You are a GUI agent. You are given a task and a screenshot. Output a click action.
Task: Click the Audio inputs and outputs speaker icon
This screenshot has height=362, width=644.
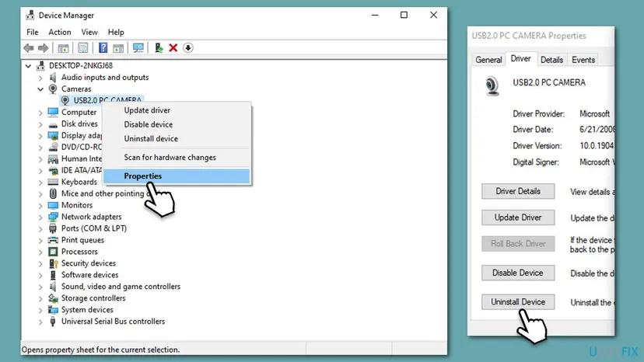[53, 77]
